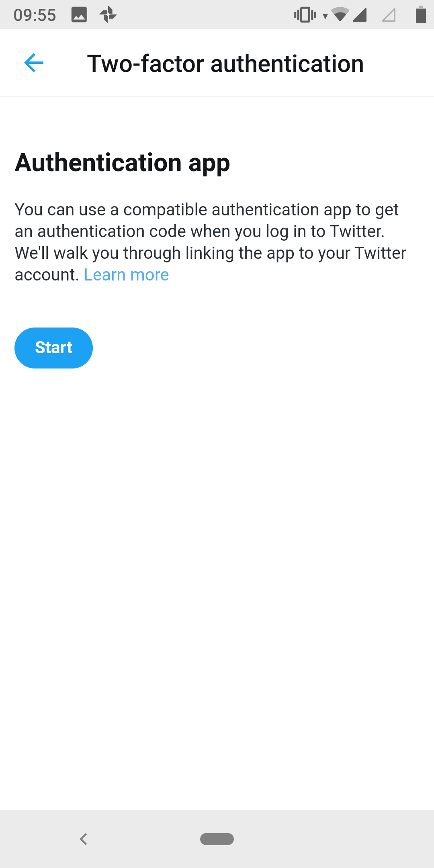Tap the battery indicator icon
This screenshot has width=434, height=868.
420,15
